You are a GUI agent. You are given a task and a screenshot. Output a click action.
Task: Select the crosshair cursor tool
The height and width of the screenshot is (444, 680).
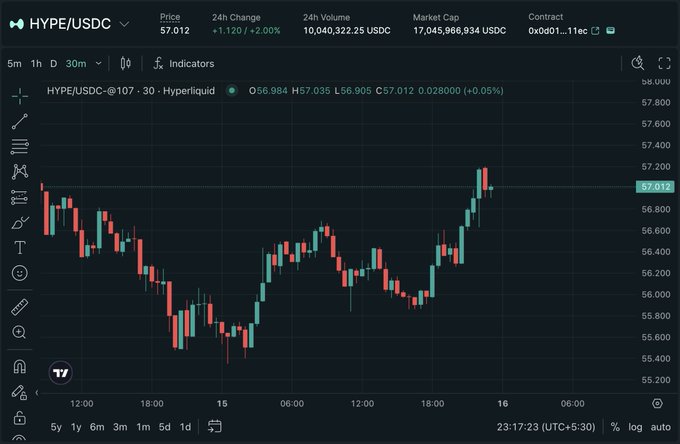20,96
